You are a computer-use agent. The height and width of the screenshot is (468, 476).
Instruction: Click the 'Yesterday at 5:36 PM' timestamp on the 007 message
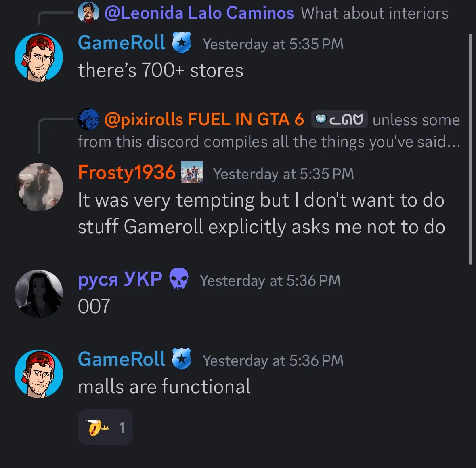tap(270, 280)
